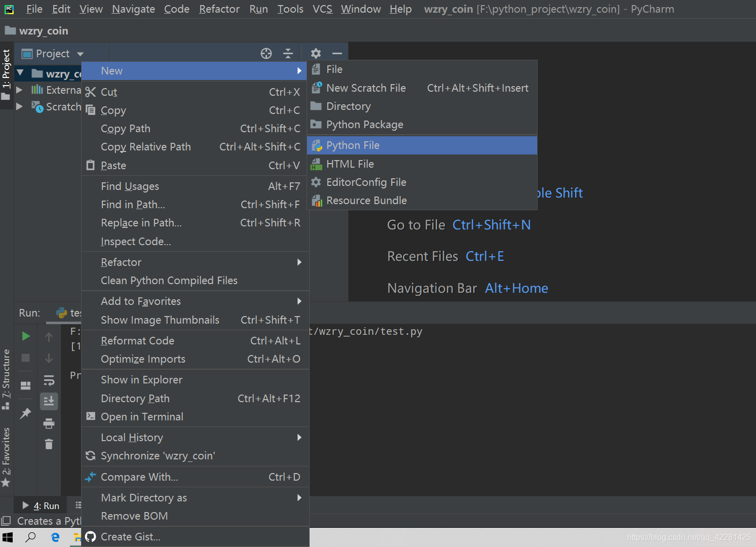Open the 2: Favorites side tab
Screen dimensions: 756x547
[x=6, y=457]
